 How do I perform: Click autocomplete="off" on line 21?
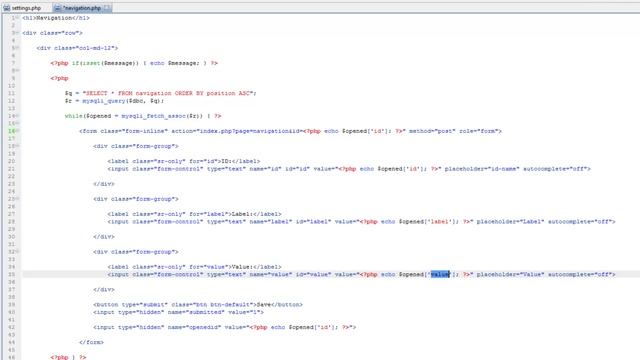(x=555, y=169)
